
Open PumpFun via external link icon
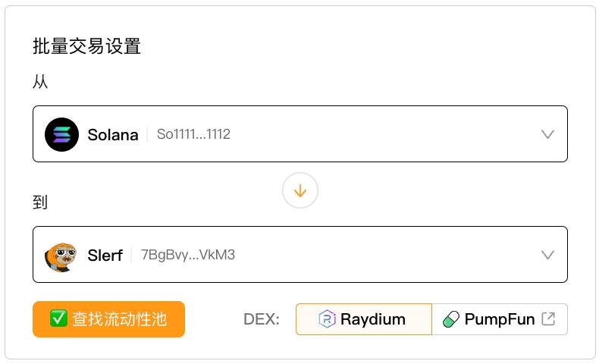(x=548, y=319)
